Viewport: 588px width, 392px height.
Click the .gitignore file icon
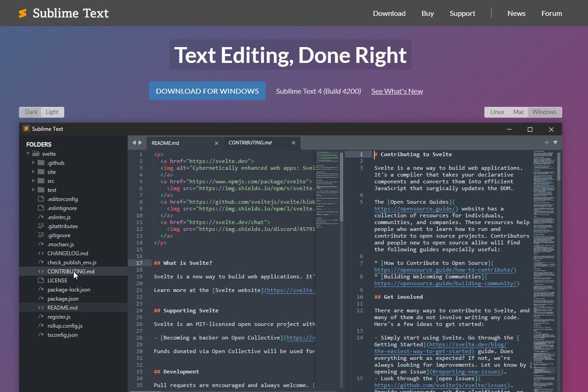pos(41,235)
